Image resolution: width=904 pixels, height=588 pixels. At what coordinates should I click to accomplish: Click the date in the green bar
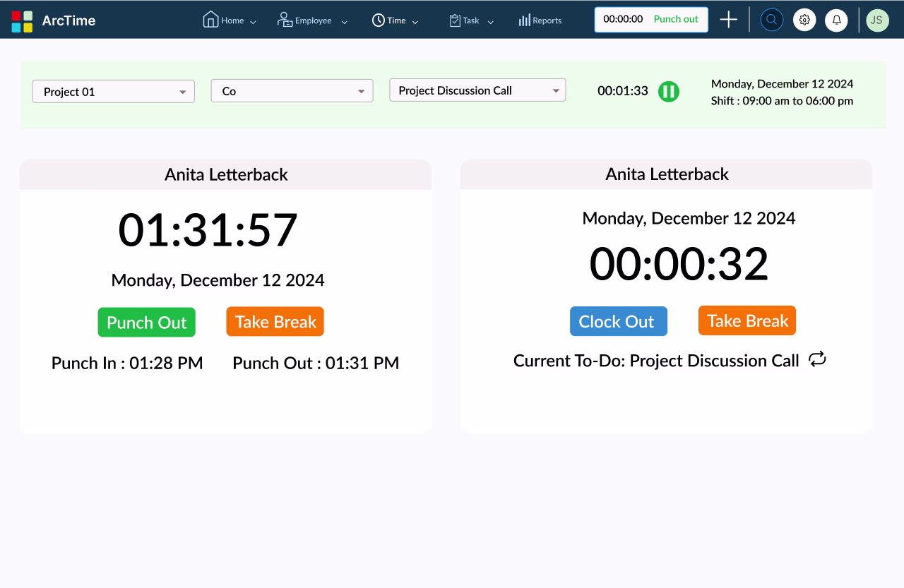tap(783, 83)
